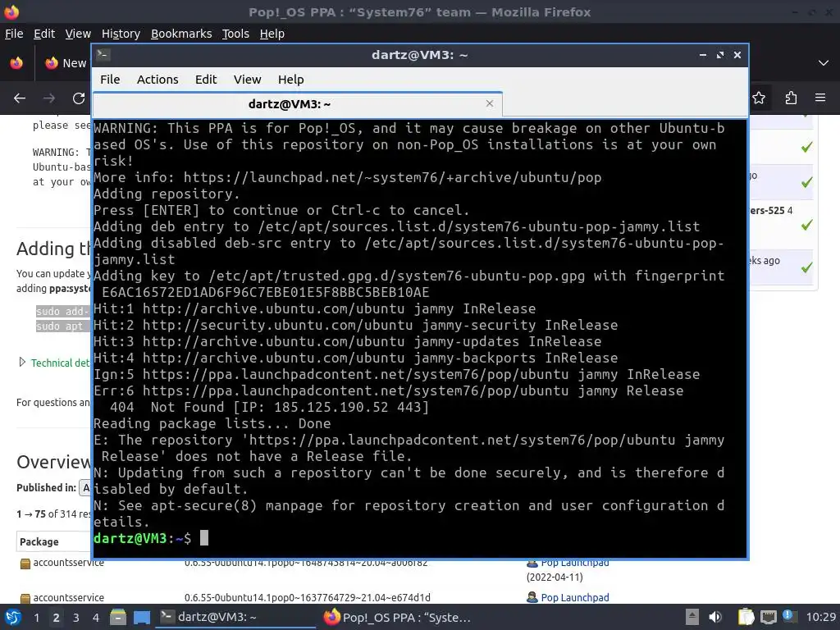The image size is (840, 630).
Task: Switch to workspace 3 in taskbar pager
Action: click(76, 617)
